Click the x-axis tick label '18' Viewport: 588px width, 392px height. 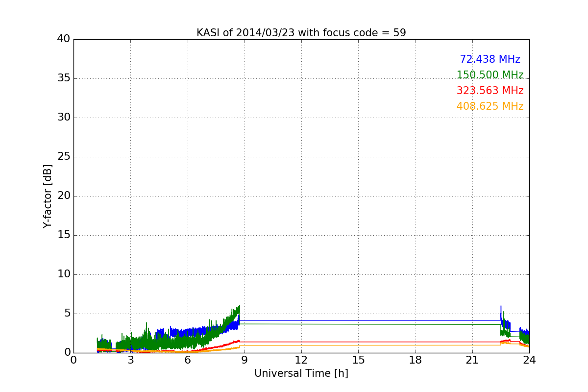coord(416,360)
